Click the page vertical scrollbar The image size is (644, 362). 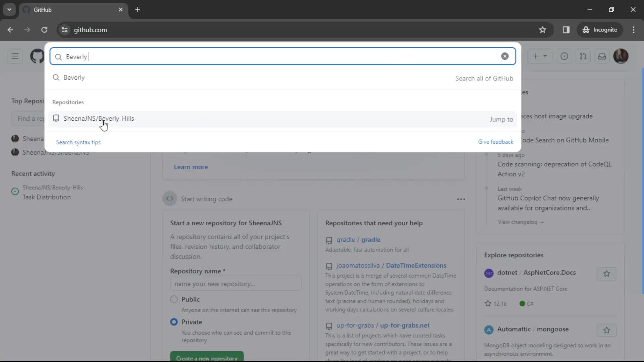pos(642,181)
